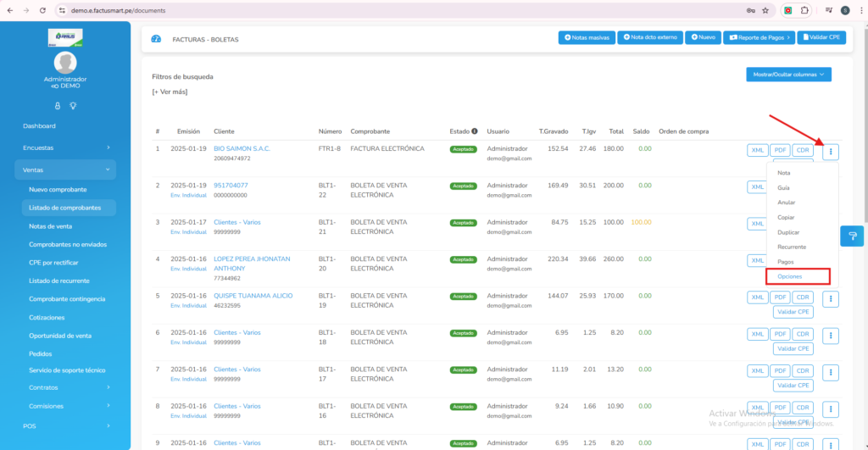Open the Chrome profile avatar
868x450 pixels.
[845, 10]
